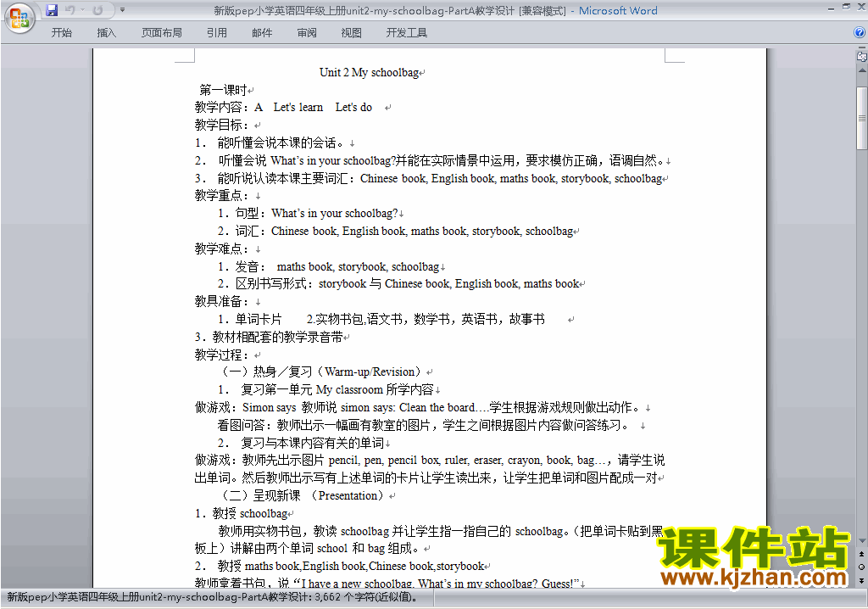868x609 pixels.
Task: Click the Redo icon in the quick access toolbar
Action: [98, 10]
